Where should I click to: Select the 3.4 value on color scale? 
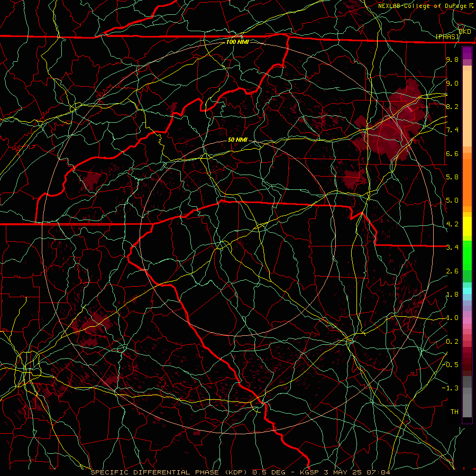452,248
